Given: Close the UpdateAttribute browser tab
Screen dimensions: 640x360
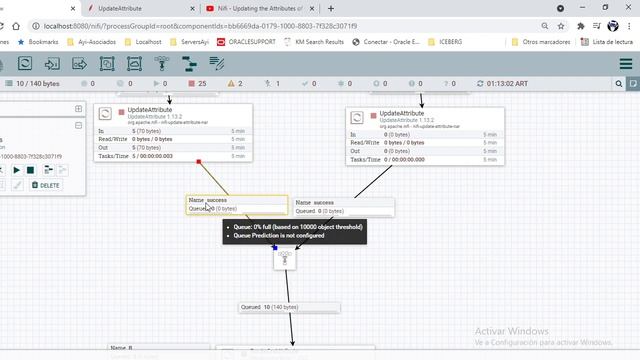Looking at the screenshot, I should coord(193,8).
